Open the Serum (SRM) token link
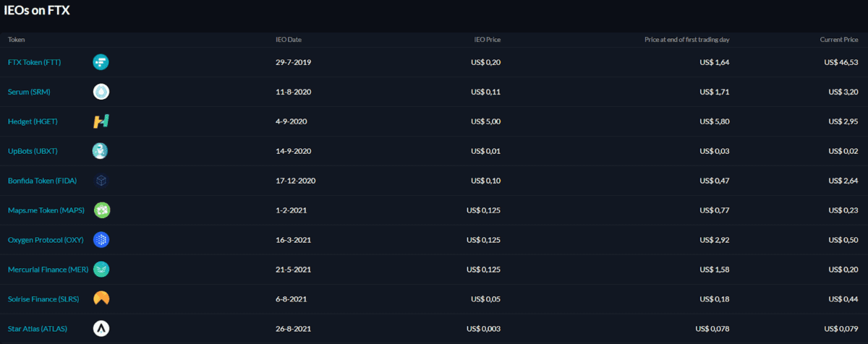 click(29, 92)
